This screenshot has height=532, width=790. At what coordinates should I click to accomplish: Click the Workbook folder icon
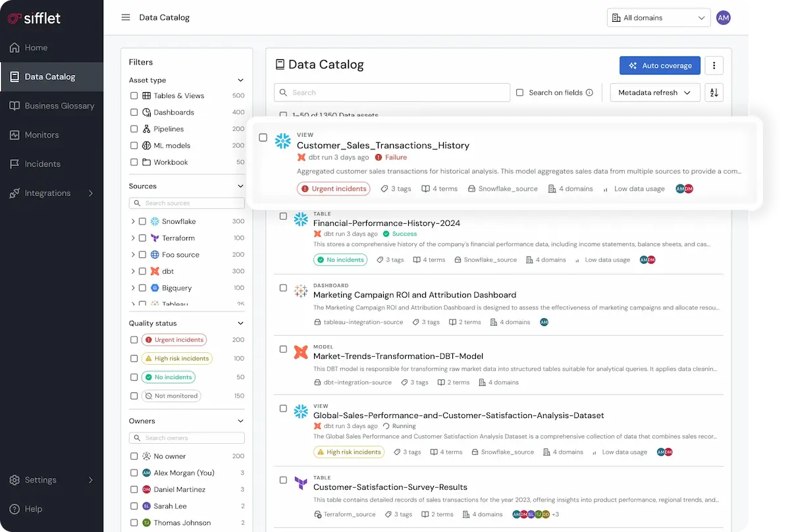[x=147, y=162]
